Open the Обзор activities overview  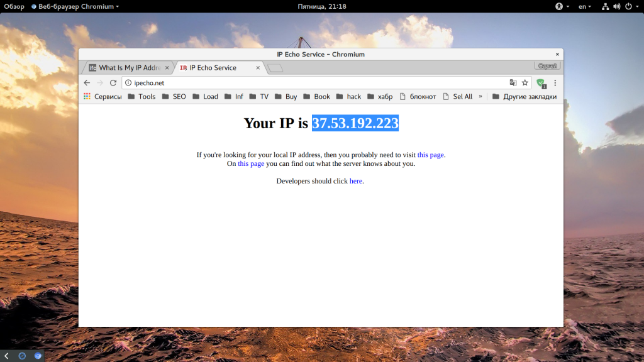tap(14, 6)
